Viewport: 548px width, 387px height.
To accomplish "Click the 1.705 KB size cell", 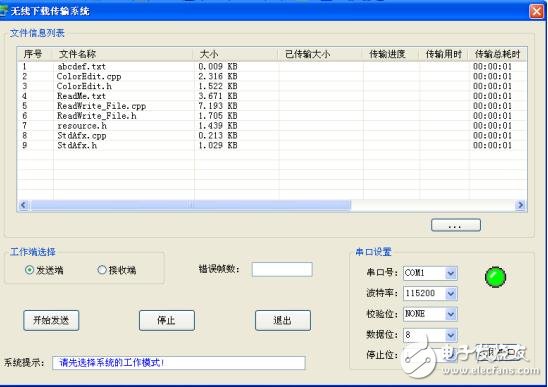I will [x=218, y=116].
